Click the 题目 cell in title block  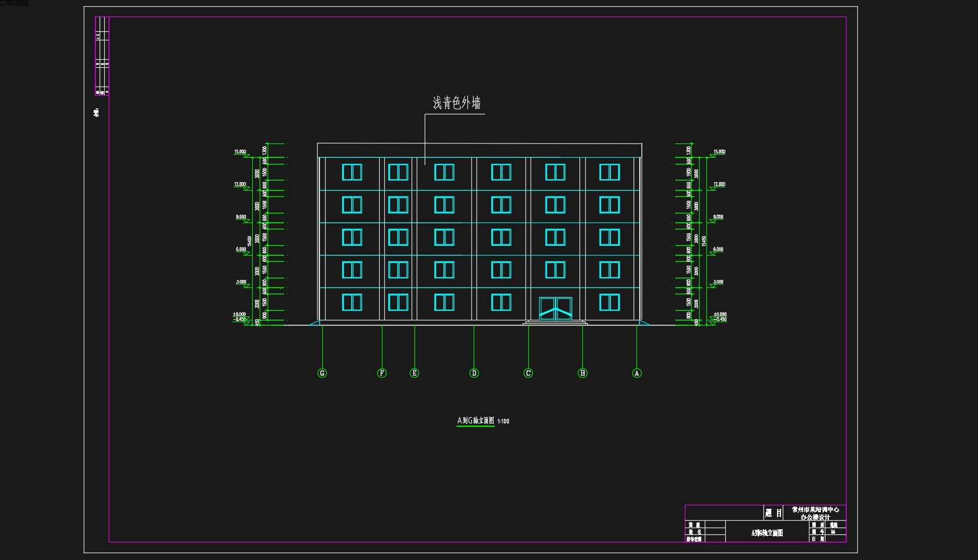click(774, 513)
